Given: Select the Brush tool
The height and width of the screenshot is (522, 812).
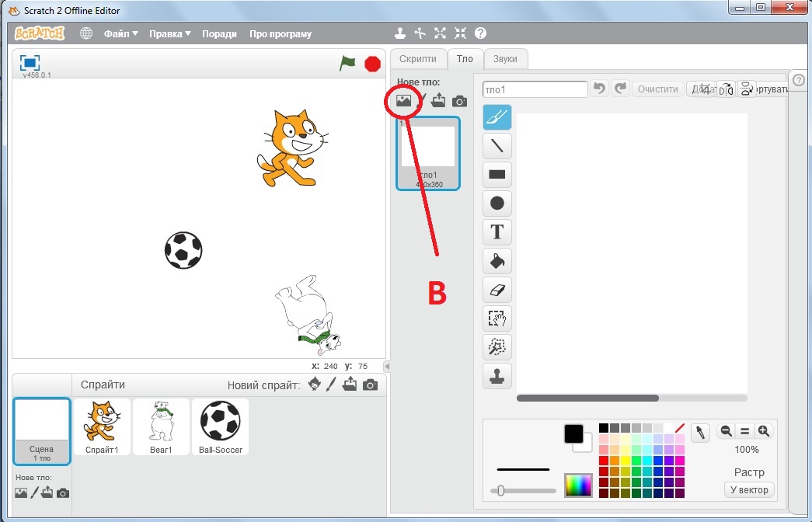Looking at the screenshot, I should point(497,117).
